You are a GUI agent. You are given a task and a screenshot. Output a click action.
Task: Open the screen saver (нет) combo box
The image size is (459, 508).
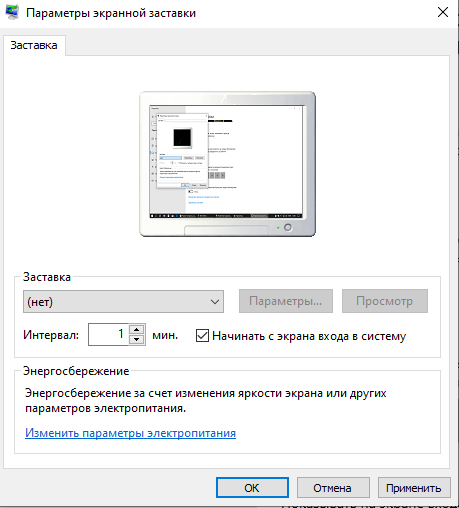coord(123,302)
